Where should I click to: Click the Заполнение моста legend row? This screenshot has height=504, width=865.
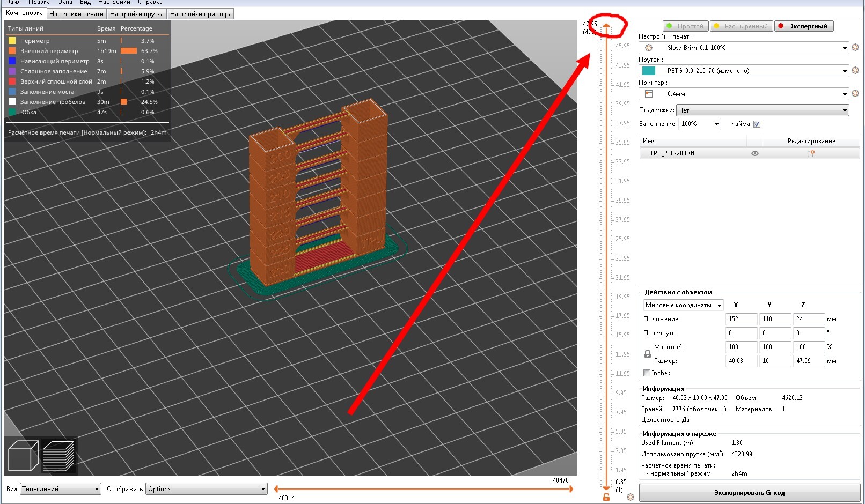click(x=87, y=92)
